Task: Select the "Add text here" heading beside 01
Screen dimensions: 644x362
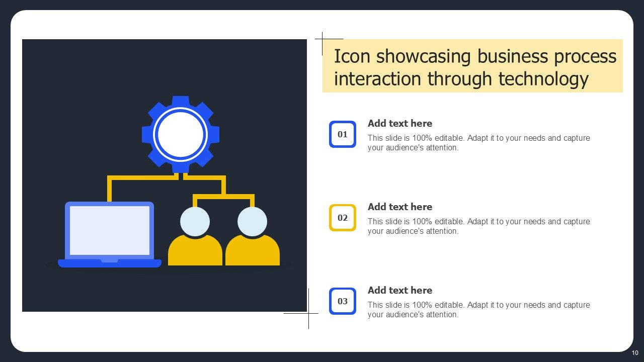Action: coord(400,123)
